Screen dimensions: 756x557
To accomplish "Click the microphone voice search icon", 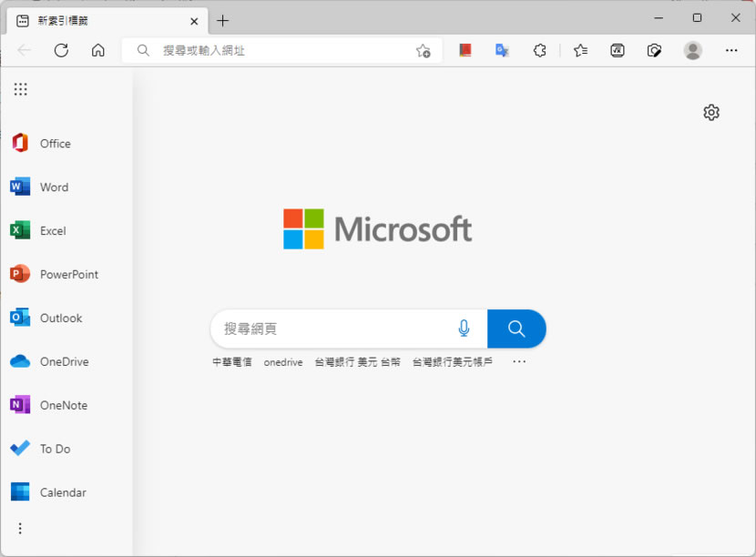I will click(x=464, y=329).
